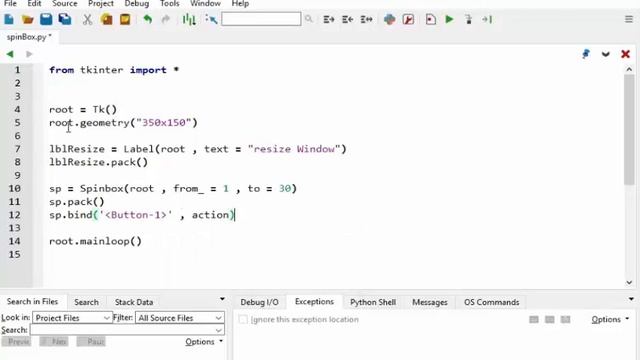
Task: Open the Window menu
Action: (x=205, y=4)
